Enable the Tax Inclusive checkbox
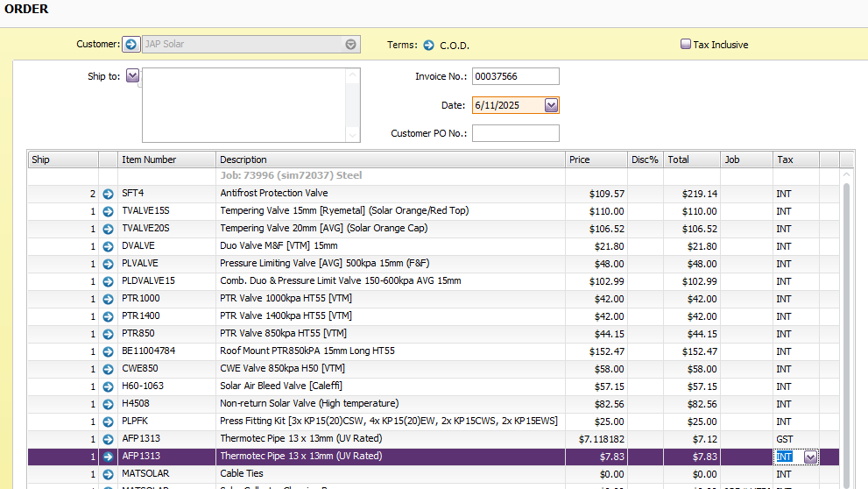Viewport: 868px width, 489px height. pos(686,44)
